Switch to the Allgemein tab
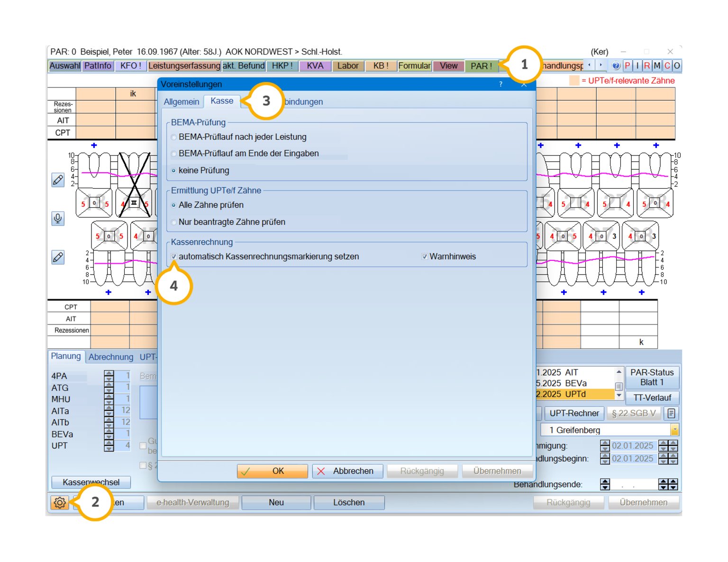 [182, 101]
